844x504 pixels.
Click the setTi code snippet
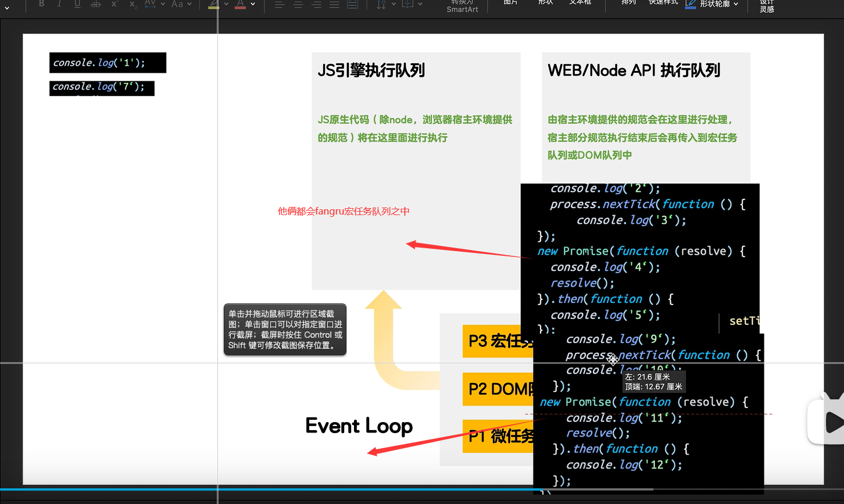744,321
